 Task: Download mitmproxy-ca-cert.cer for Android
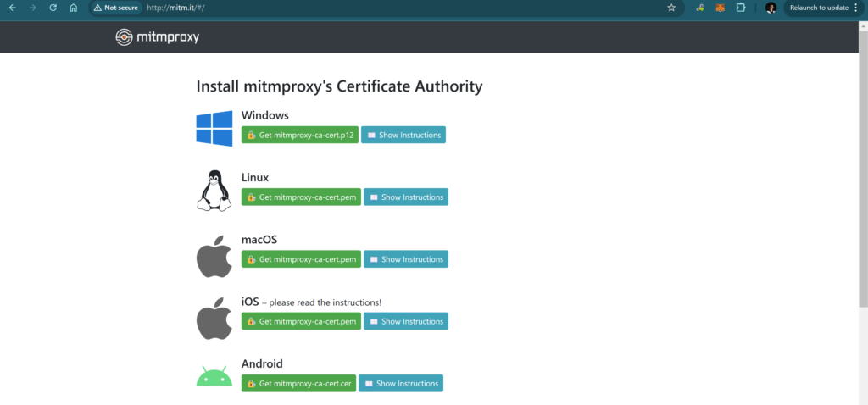tap(298, 384)
